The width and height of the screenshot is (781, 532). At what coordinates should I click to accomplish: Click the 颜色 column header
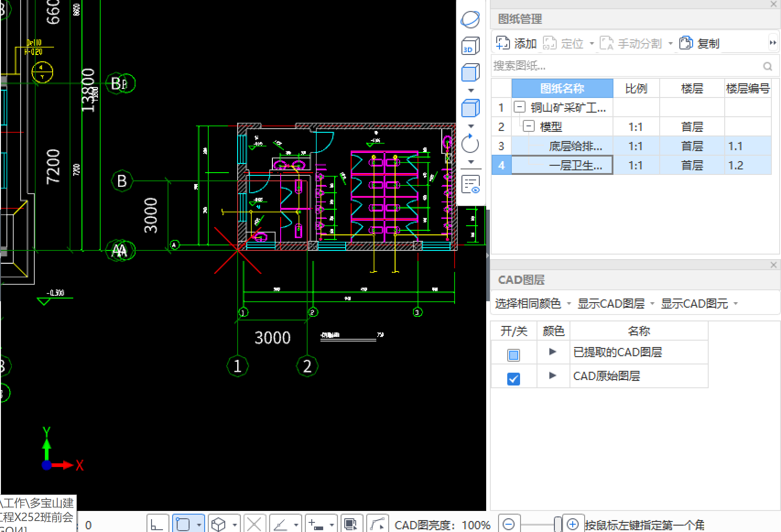(x=553, y=331)
